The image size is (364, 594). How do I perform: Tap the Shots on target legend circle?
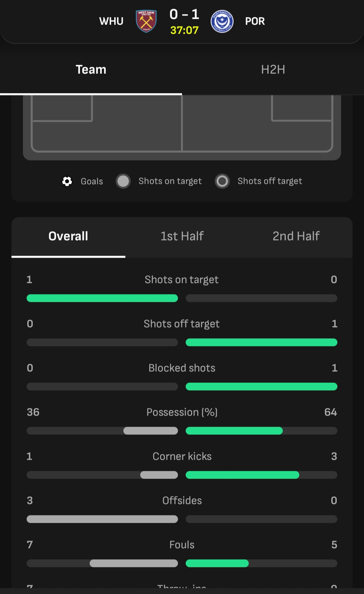[x=123, y=181]
